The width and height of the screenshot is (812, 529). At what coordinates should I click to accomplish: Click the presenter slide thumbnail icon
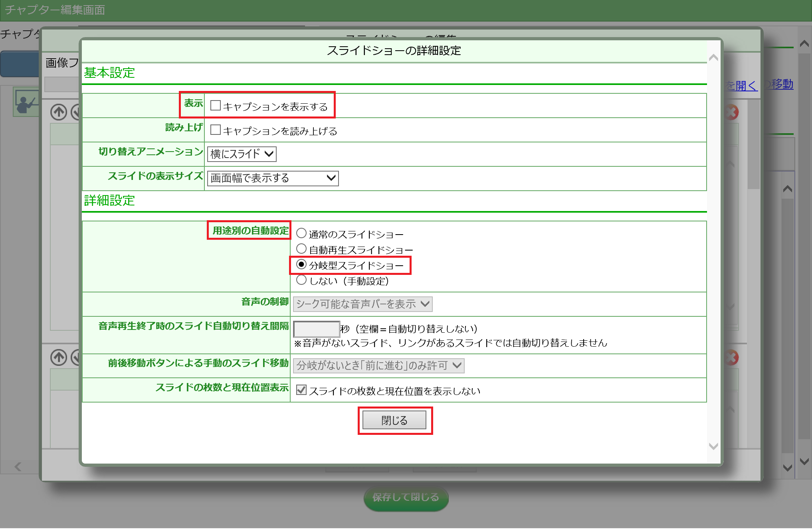click(x=26, y=102)
